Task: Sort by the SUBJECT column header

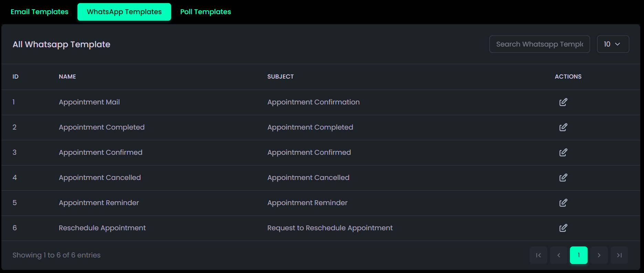Action: point(281,77)
